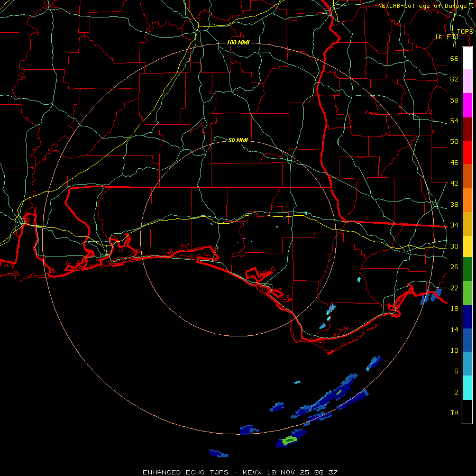Screen dimensions: 476x476
Task: Click the yellow 34 legend swatch
Action: pyautogui.click(x=467, y=246)
